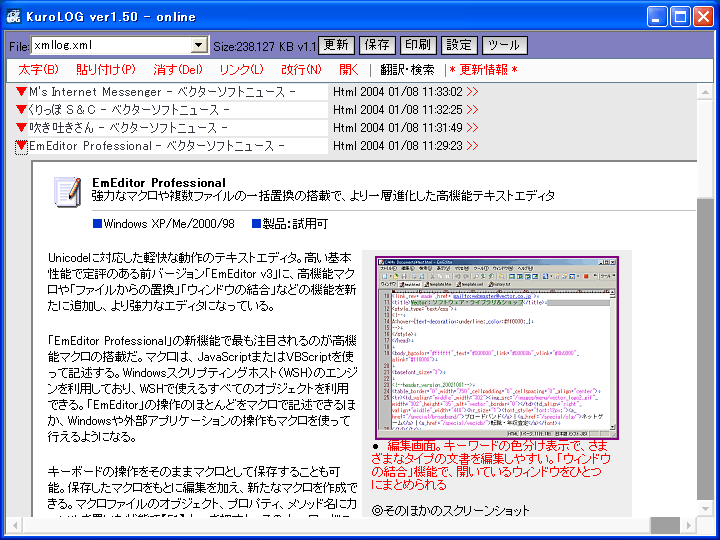Open the * 更新情報 * link
Image resolution: width=720 pixels, height=540 pixels.
(484, 70)
